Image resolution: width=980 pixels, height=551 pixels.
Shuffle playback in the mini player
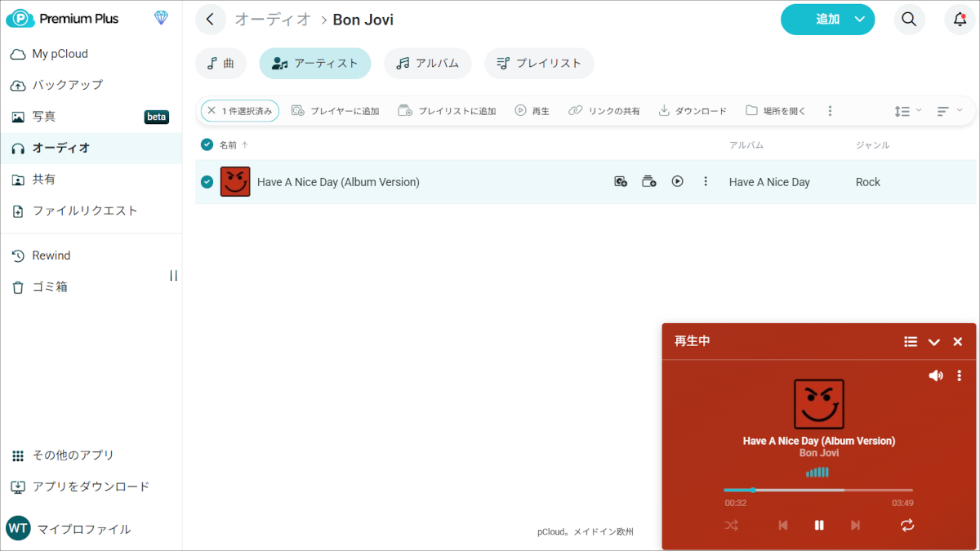click(731, 525)
